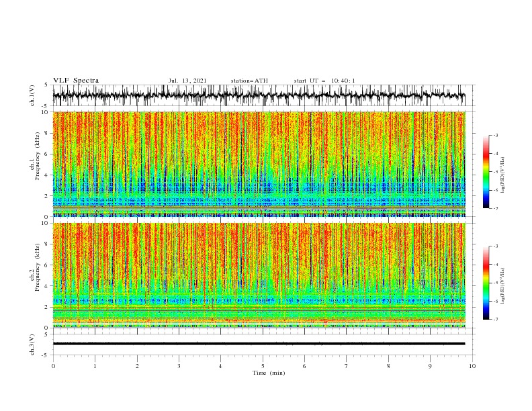
Task: Click the '-3' tick on ch.1 color bar
Action: tap(495, 135)
